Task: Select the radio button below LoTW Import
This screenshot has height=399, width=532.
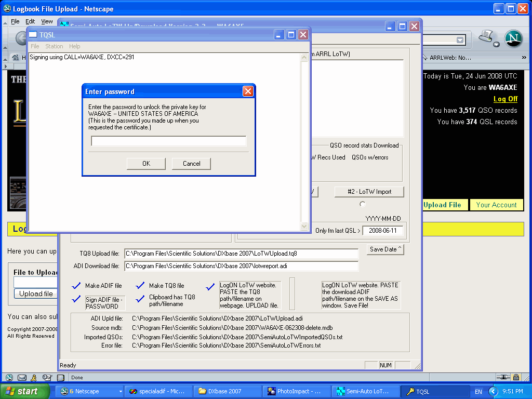Action: pos(362,204)
